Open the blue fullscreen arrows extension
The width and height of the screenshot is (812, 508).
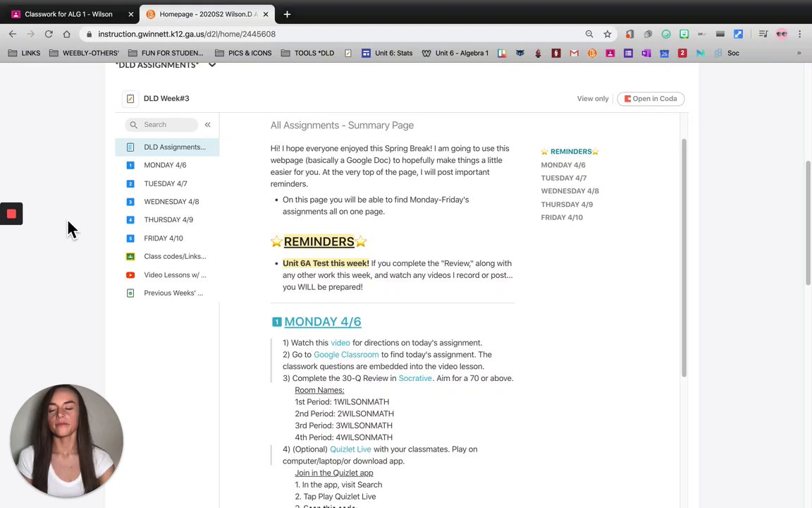739,34
